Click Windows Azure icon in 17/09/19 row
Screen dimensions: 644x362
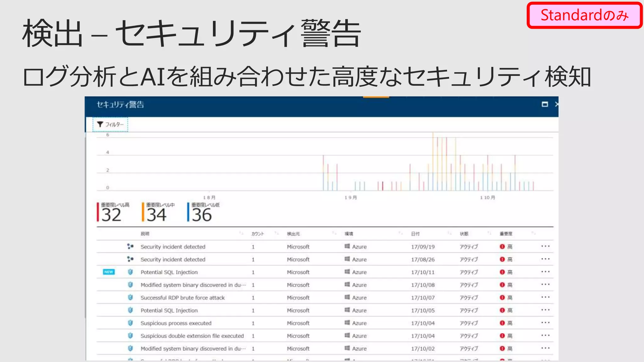click(x=347, y=246)
